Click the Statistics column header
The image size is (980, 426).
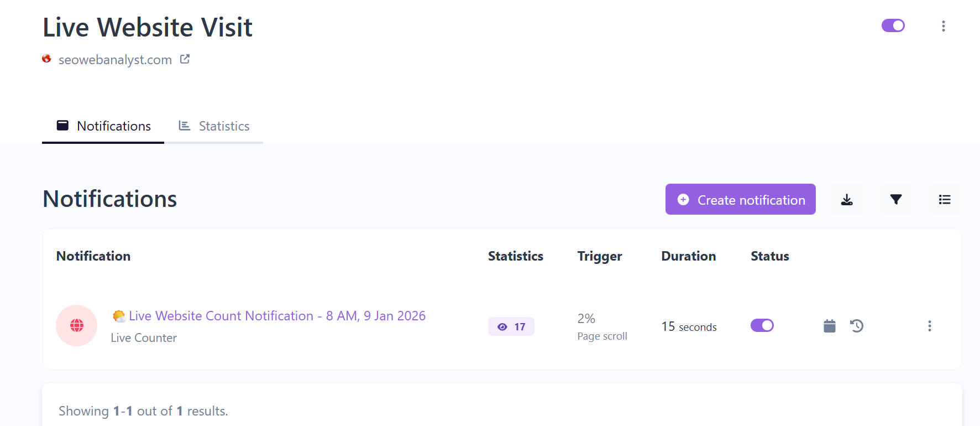click(x=515, y=256)
